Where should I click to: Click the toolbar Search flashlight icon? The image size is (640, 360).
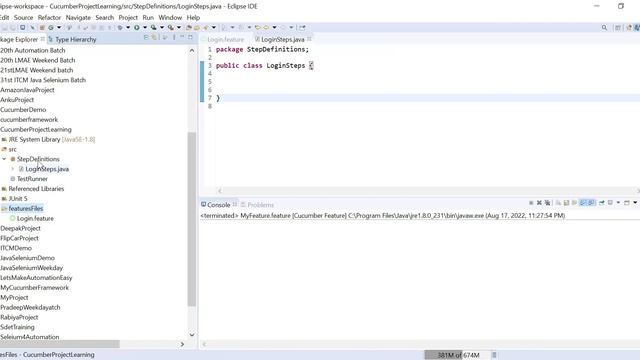(x=205, y=27)
